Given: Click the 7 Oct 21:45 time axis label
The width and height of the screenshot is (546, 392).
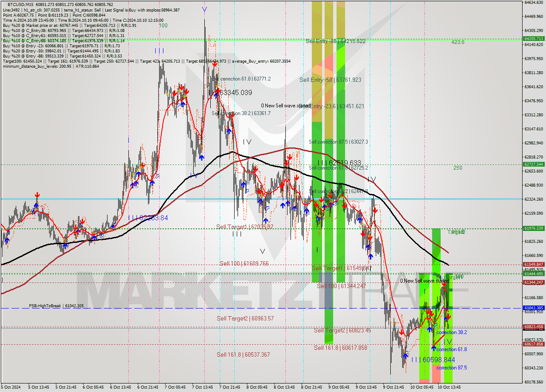Looking at the screenshot, I should [x=229, y=387].
